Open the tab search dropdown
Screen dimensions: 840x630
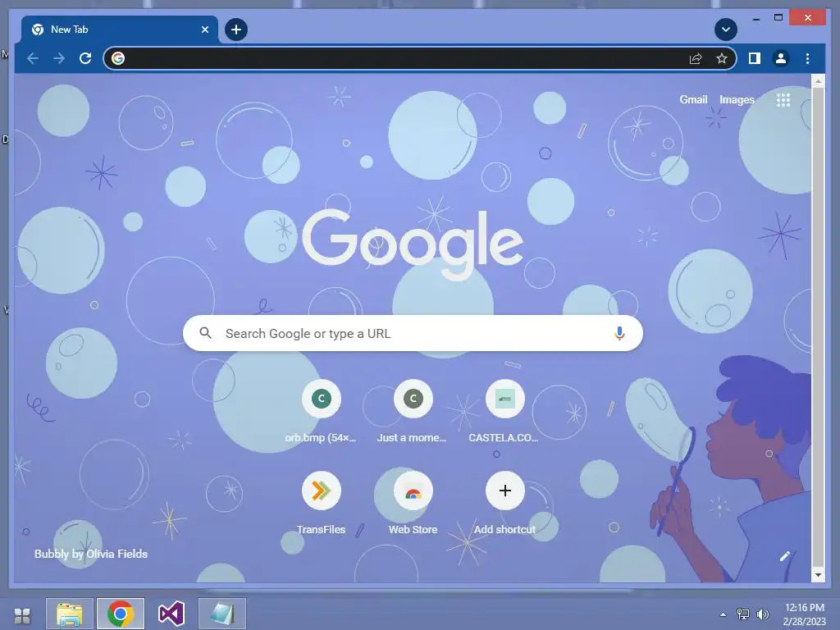726,30
